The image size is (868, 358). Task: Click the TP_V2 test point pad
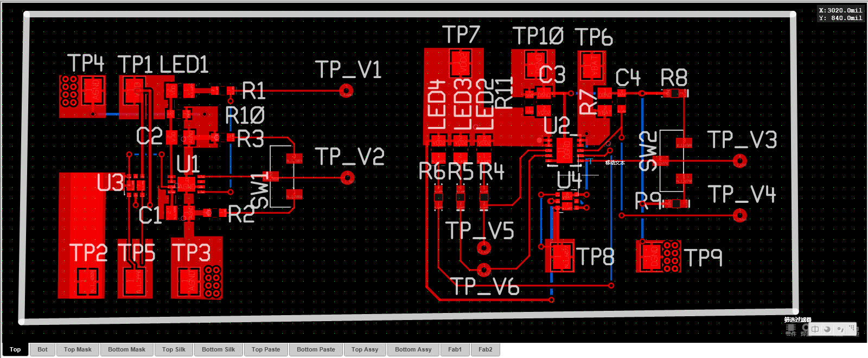click(x=348, y=177)
